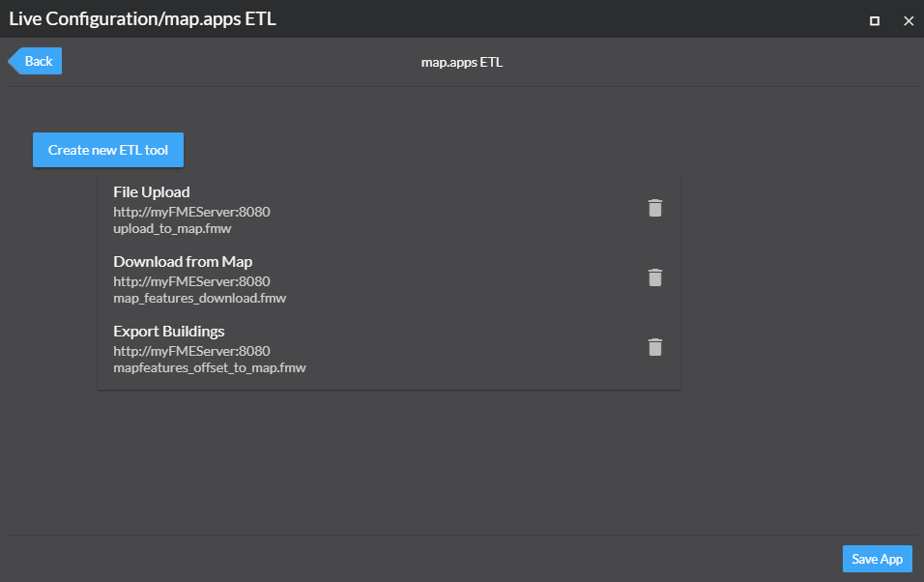Click the server URL under Download from Map

(x=191, y=281)
